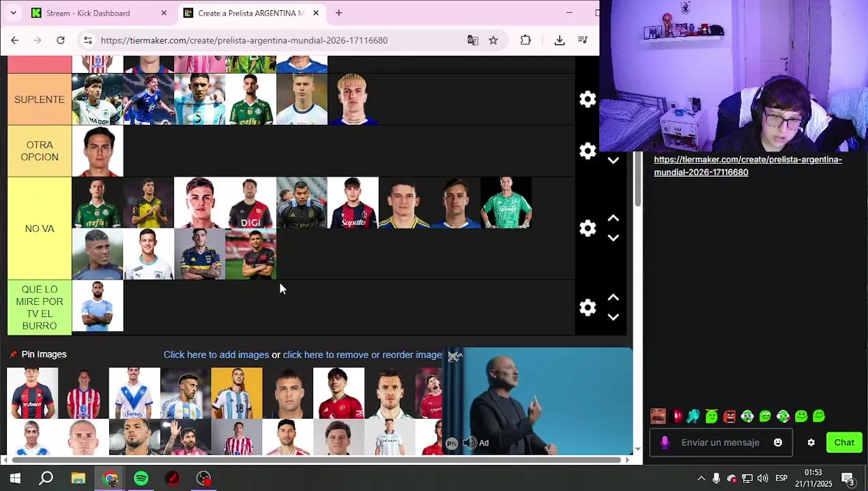The height and width of the screenshot is (491, 868).
Task: Edit the NO VA tier label
Action: pyautogui.click(x=40, y=228)
